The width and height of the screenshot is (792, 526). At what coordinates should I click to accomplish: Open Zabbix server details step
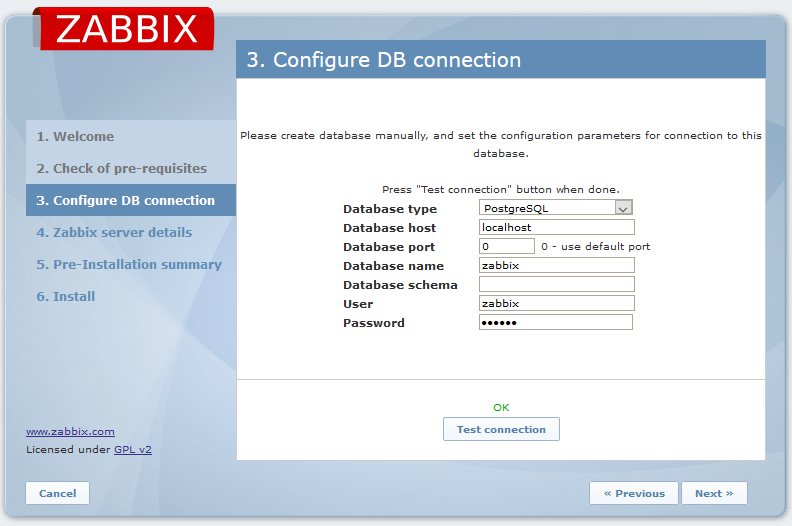point(114,232)
